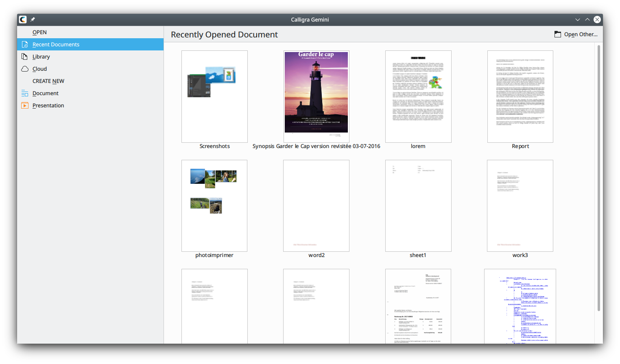
Task: Open the Report document thumbnail
Action: [x=520, y=96]
